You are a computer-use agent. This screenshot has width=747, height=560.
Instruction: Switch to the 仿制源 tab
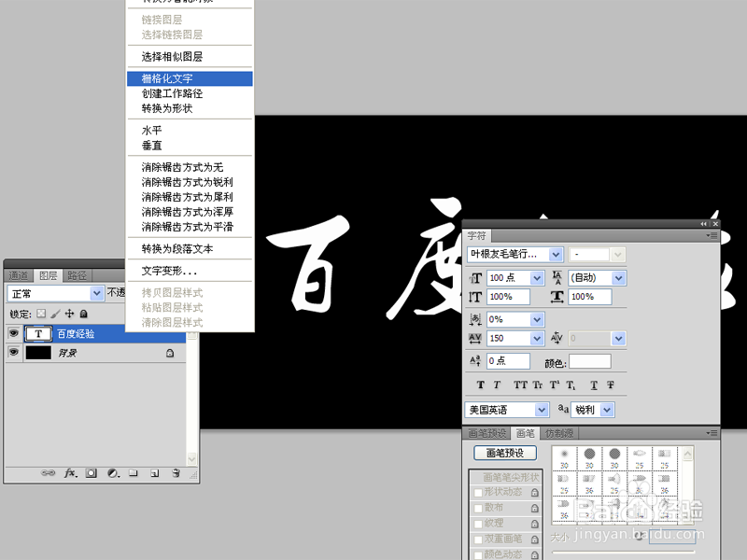point(559,433)
